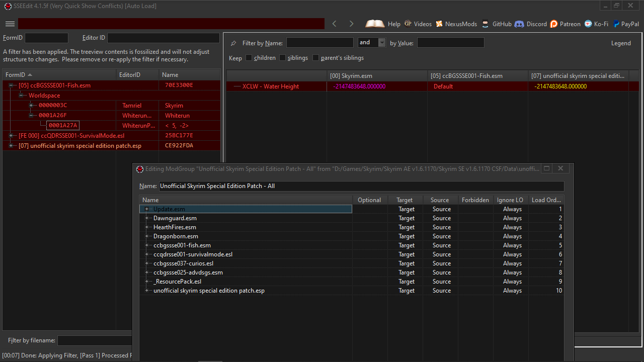This screenshot has height=362, width=644.
Task: Click the Legend button
Action: coord(620,43)
